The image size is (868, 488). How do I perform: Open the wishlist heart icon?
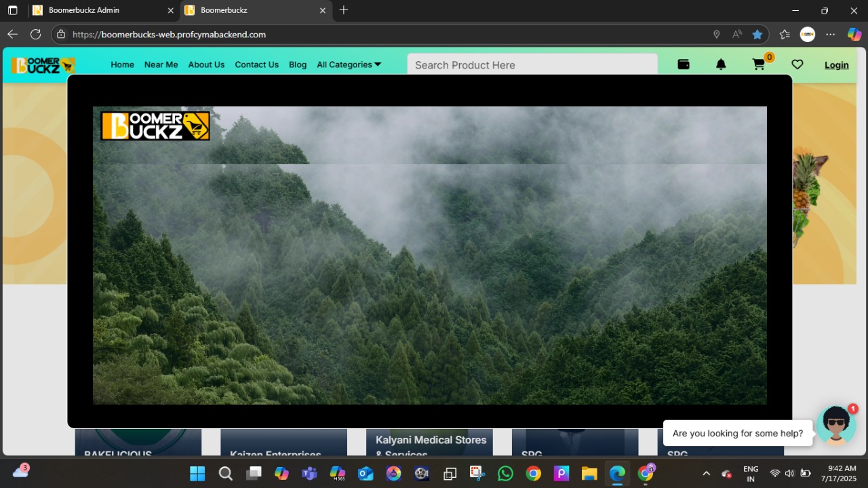coord(797,64)
